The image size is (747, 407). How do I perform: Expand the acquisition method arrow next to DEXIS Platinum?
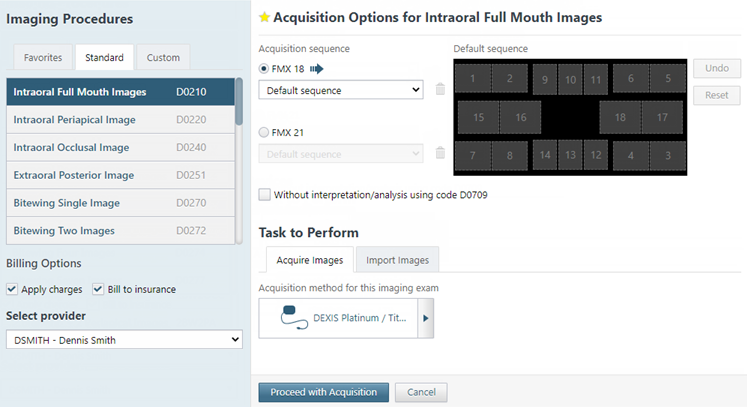tap(426, 318)
